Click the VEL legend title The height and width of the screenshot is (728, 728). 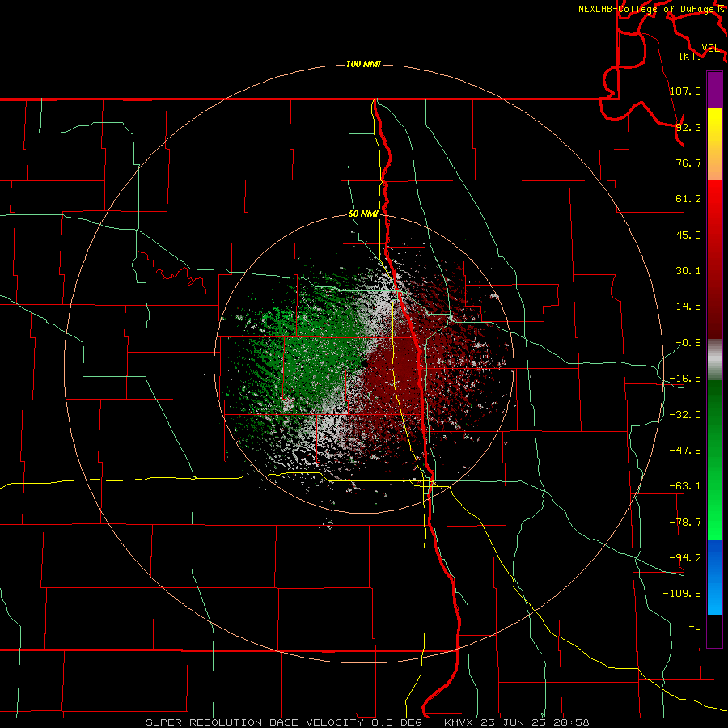pos(710,49)
